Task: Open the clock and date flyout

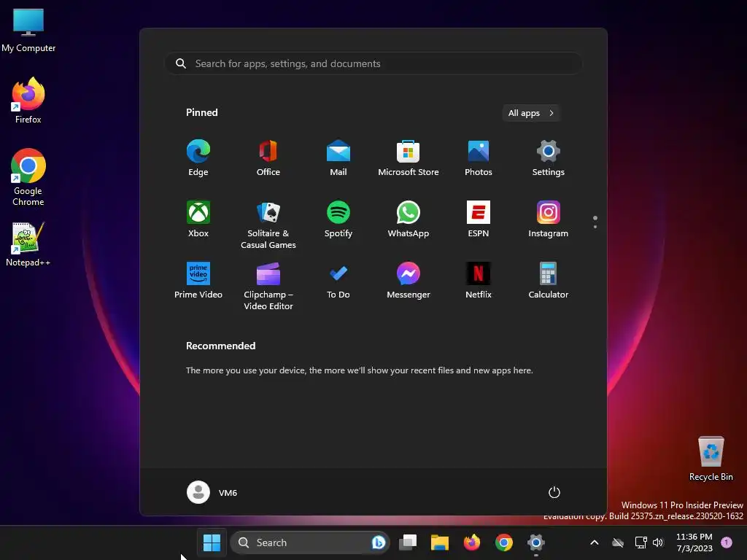Action: coord(694,542)
